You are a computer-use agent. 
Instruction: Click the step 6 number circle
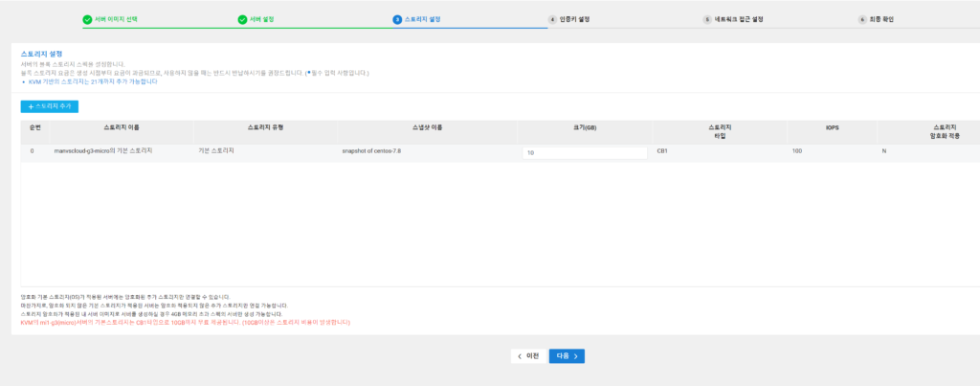tap(861, 19)
